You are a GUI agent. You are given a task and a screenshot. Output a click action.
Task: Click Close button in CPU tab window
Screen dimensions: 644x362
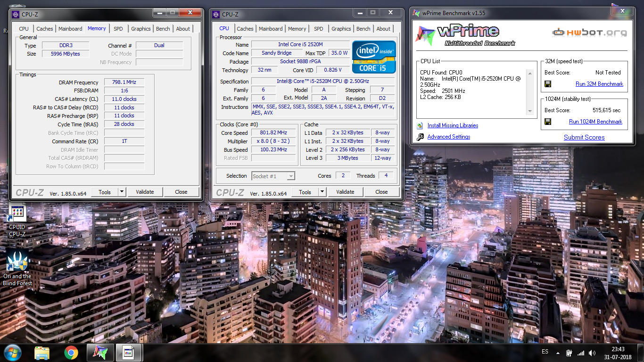pos(381,192)
